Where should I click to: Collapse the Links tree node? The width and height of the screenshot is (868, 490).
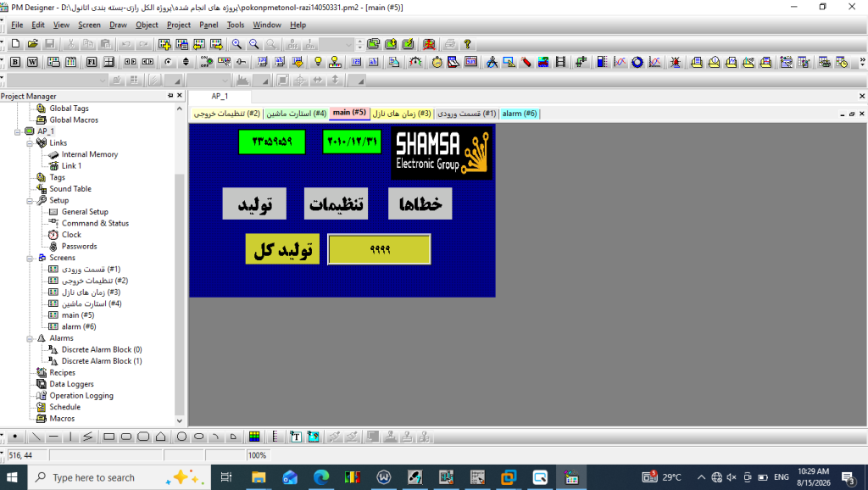coord(30,143)
